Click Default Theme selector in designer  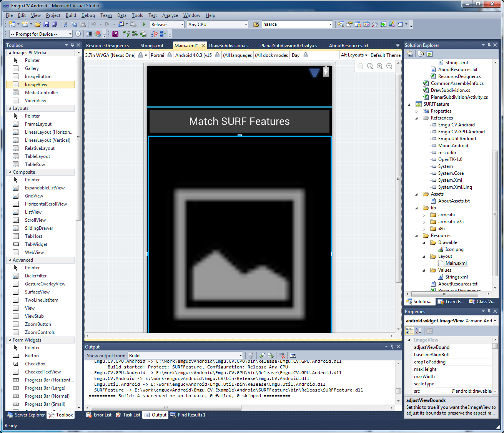tap(385, 55)
